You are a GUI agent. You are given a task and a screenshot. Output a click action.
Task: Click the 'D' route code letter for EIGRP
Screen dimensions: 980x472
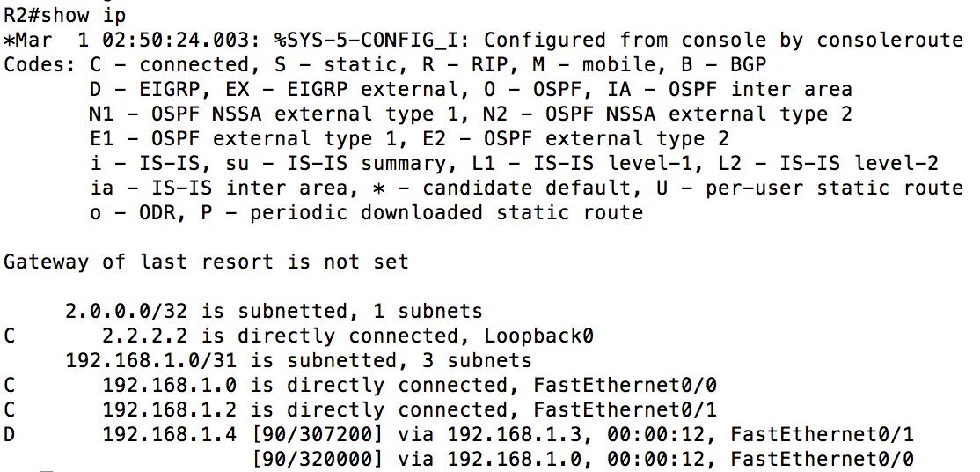[x=10, y=434]
